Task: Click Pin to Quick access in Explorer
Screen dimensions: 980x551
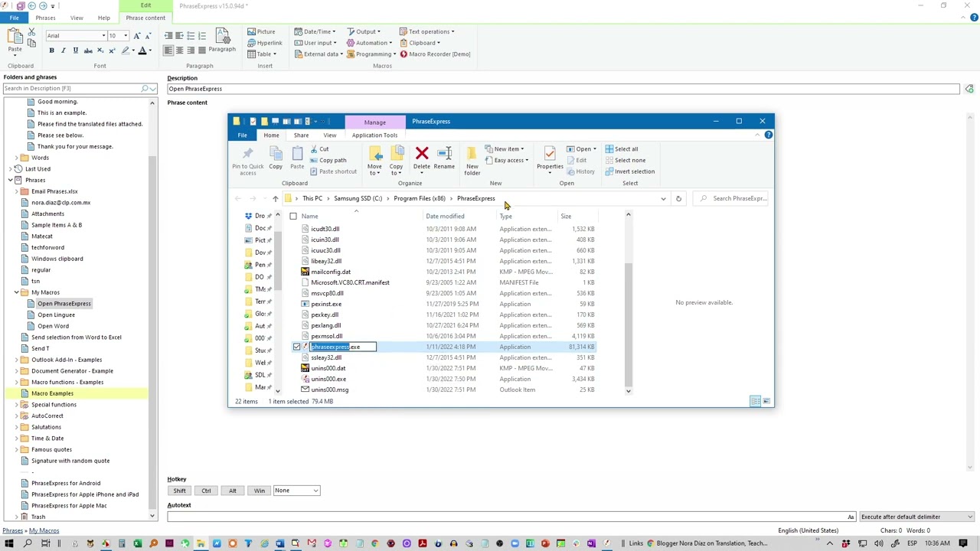Action: [247, 161]
